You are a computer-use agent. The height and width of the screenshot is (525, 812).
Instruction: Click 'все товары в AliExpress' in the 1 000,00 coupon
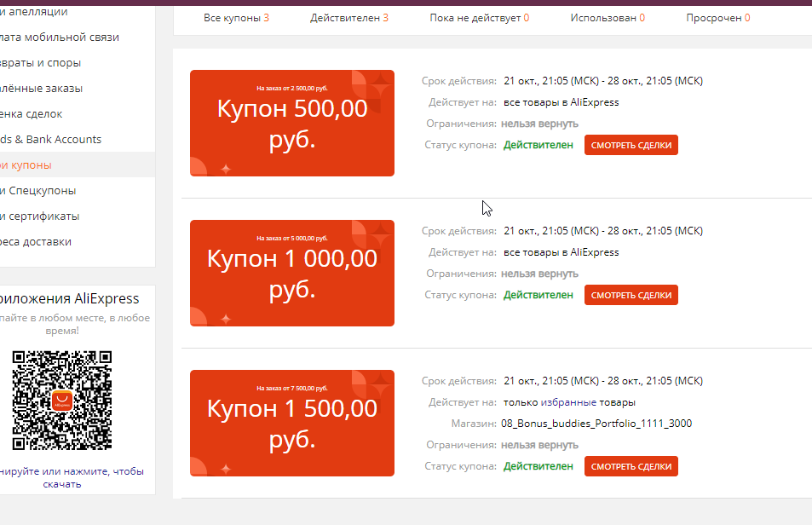pos(561,252)
